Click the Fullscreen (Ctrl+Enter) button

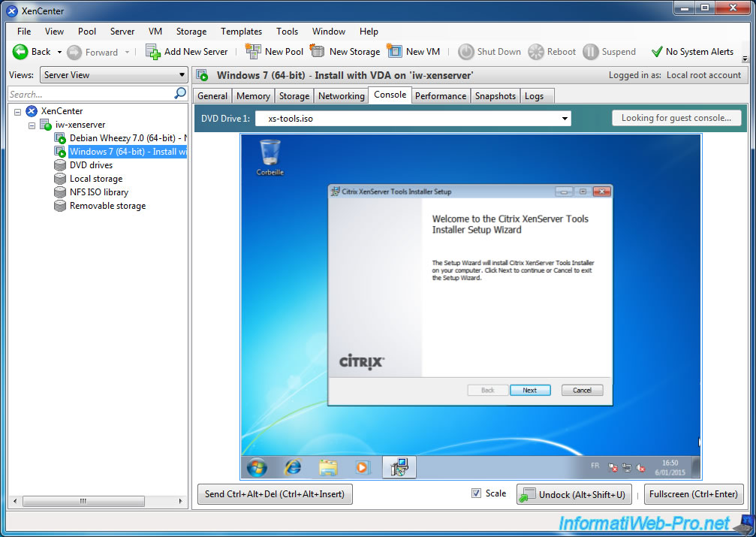[x=694, y=494]
